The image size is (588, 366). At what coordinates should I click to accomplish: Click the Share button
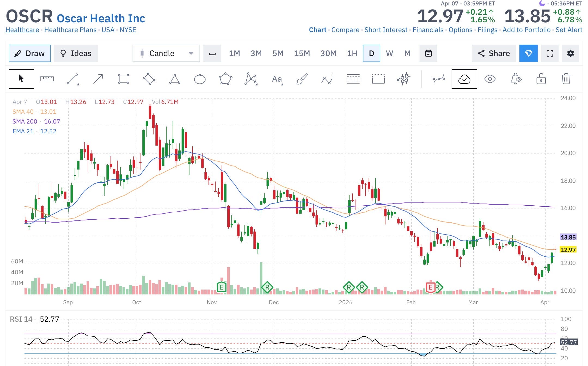click(494, 53)
